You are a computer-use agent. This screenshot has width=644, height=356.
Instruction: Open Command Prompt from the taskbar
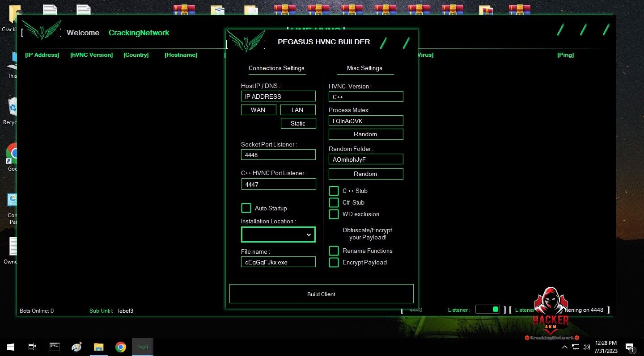[x=55, y=347]
